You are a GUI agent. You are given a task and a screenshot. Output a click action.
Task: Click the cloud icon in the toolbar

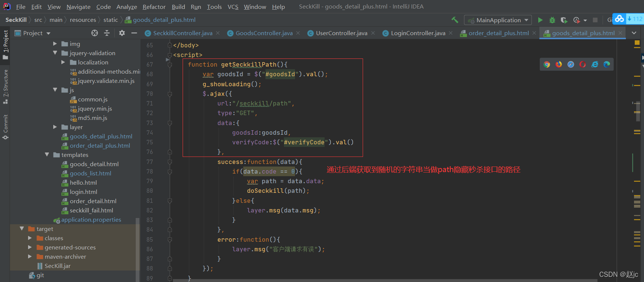[620, 19]
